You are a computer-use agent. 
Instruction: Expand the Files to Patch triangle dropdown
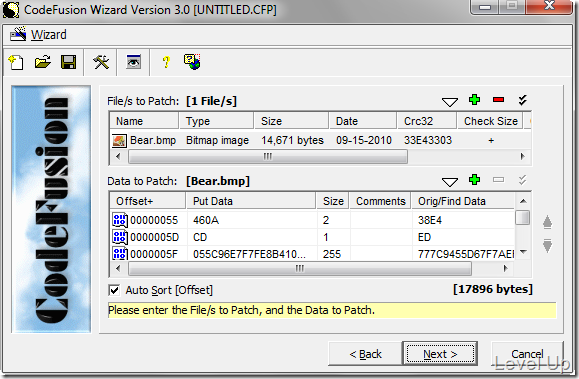(x=450, y=102)
